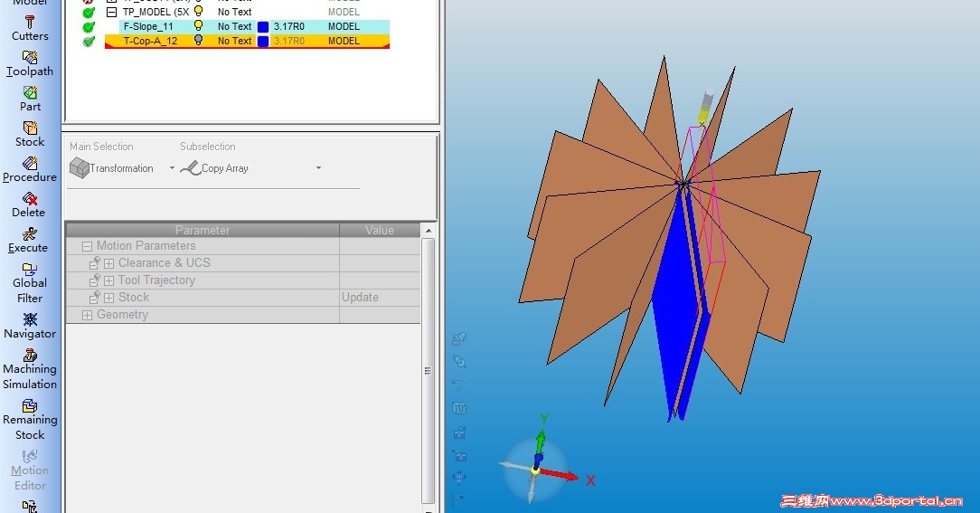Click the No Text cell in F-Slope_11 row
This screenshot has width=980, height=513.
pos(234,26)
